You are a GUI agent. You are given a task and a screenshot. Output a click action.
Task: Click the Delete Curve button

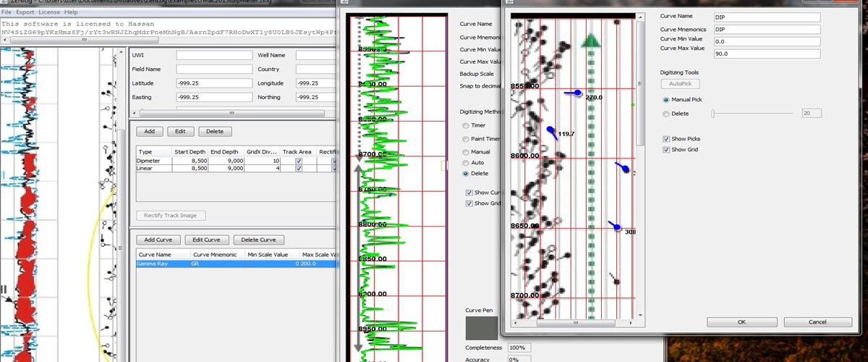(259, 240)
